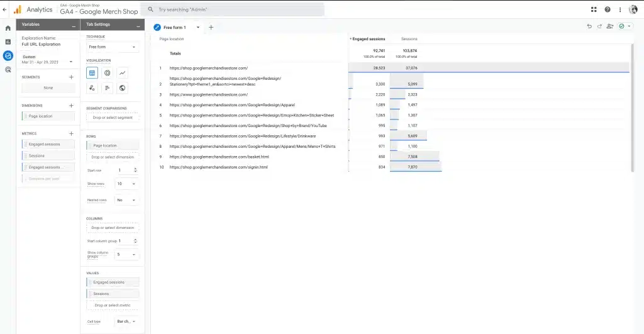Click the Page location column header

pyautogui.click(x=172, y=39)
